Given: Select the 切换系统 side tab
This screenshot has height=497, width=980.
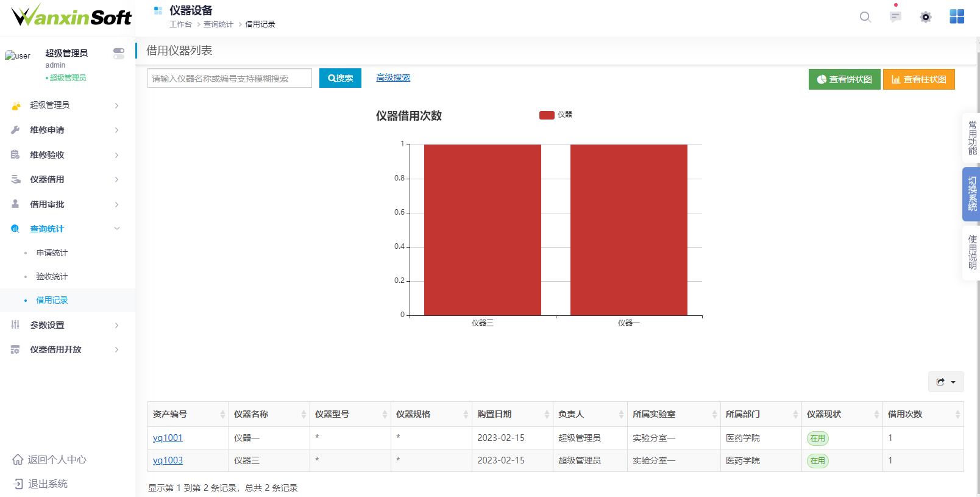Looking at the screenshot, I should coord(971,194).
